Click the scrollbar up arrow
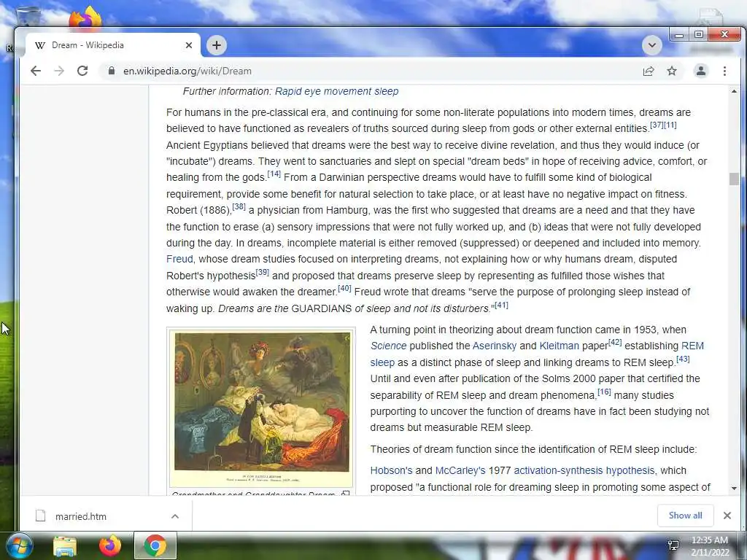747x560 pixels. 734,91
